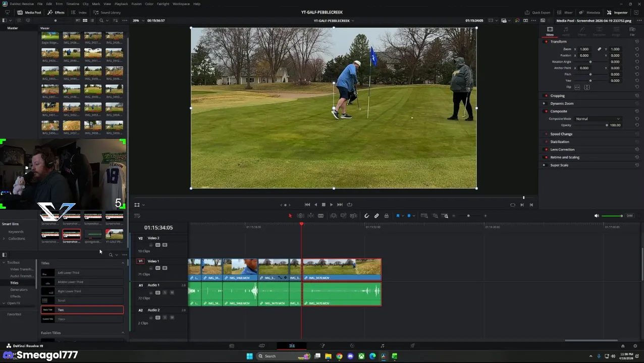The image size is (644, 363).
Task: Adjust the timeline zoom slider
Action: click(x=468, y=216)
